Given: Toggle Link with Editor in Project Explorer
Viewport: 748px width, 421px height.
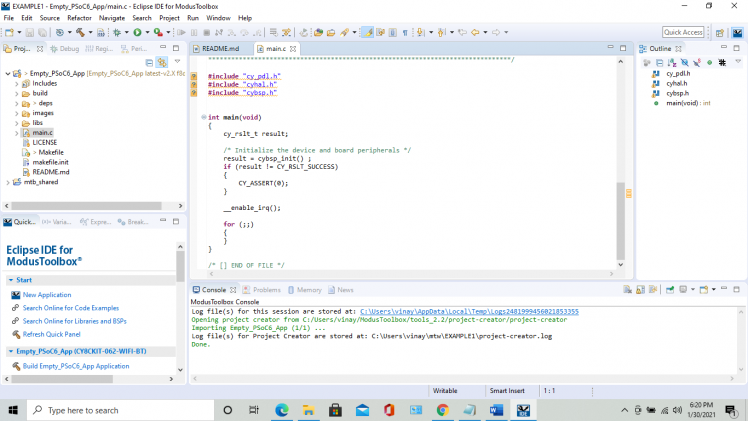Looking at the screenshot, I should click(x=161, y=62).
